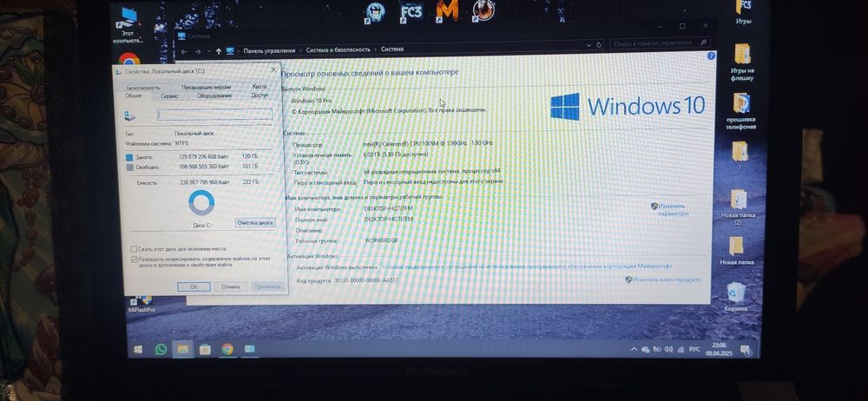Switch to the Предыдущие версии tab
This screenshot has width=868, height=401.
point(206,87)
